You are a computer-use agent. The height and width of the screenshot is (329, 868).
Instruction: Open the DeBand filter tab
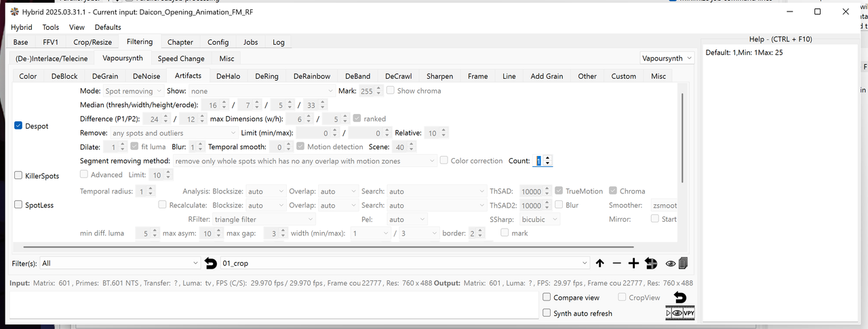[x=357, y=76]
